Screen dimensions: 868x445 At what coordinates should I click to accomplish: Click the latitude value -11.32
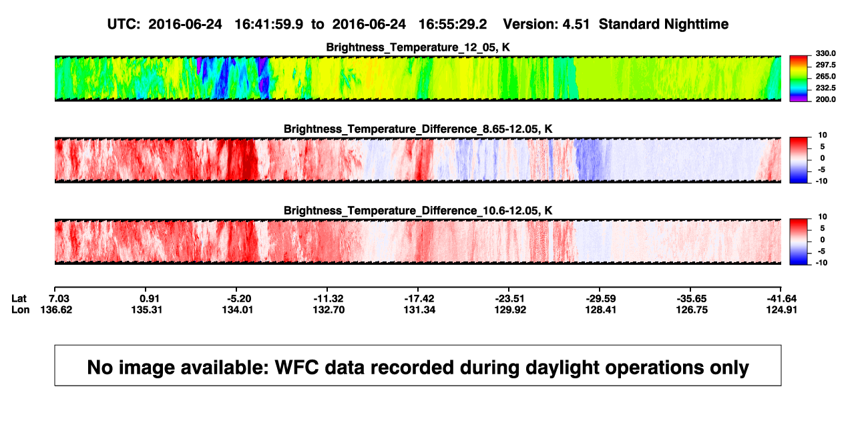click(327, 298)
